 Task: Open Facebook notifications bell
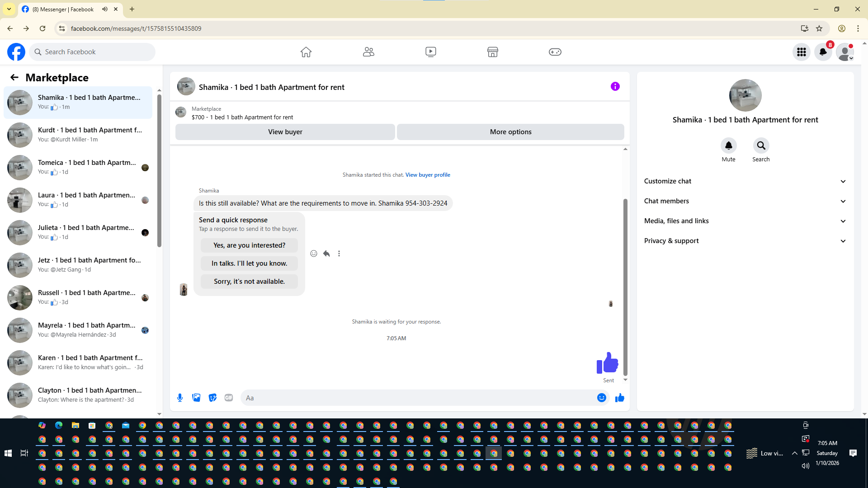click(823, 52)
